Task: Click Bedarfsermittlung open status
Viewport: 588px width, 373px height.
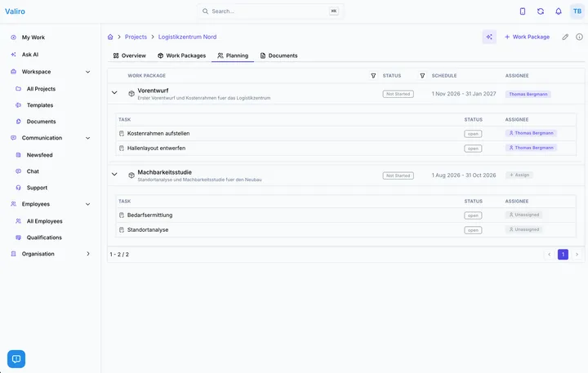Action: coord(473,215)
